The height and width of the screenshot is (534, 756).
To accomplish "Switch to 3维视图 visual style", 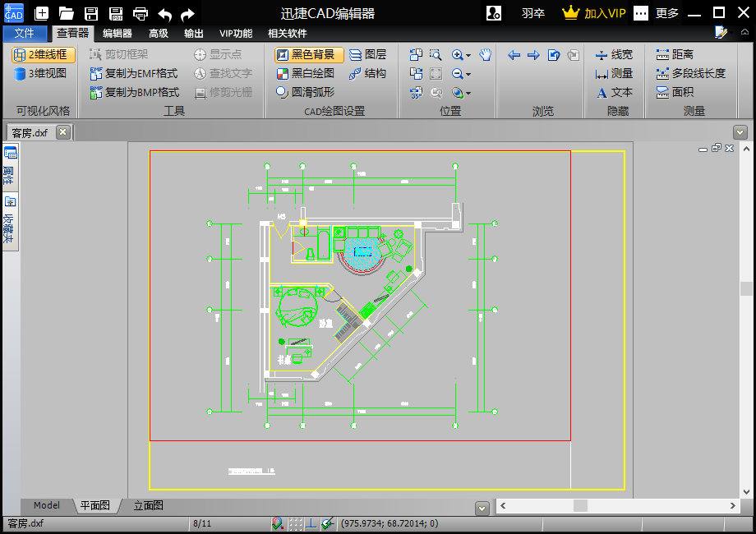I will click(40, 73).
